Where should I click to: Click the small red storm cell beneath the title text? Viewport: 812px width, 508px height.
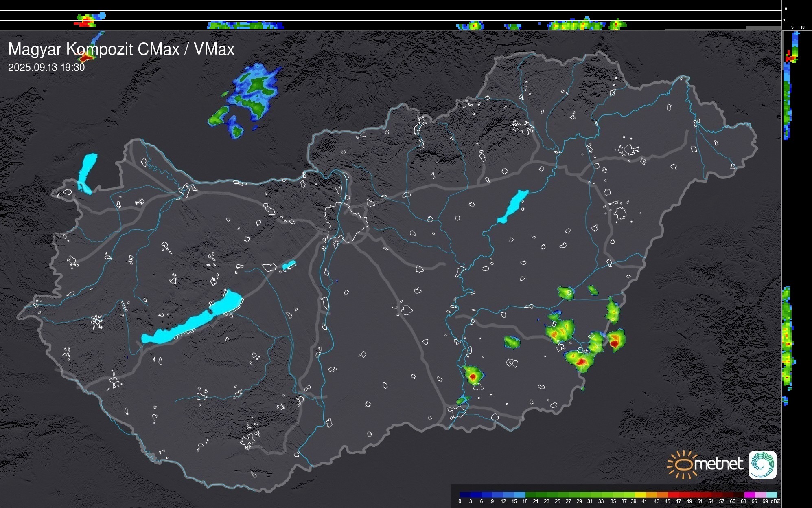[86, 57]
